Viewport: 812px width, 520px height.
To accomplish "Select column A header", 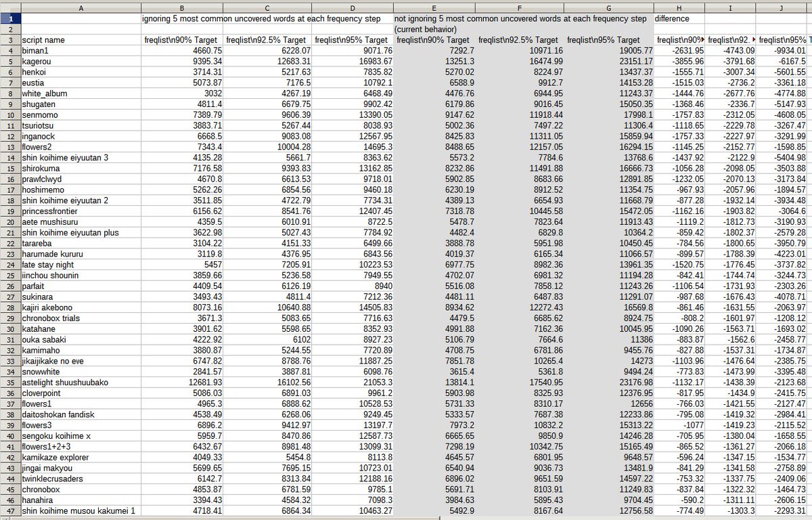I will tap(81, 8).
